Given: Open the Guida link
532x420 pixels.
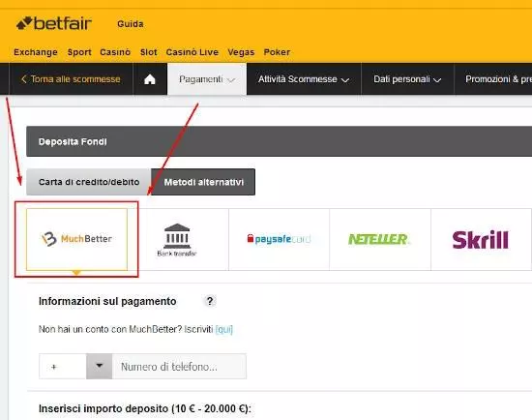Looking at the screenshot, I should (x=131, y=24).
